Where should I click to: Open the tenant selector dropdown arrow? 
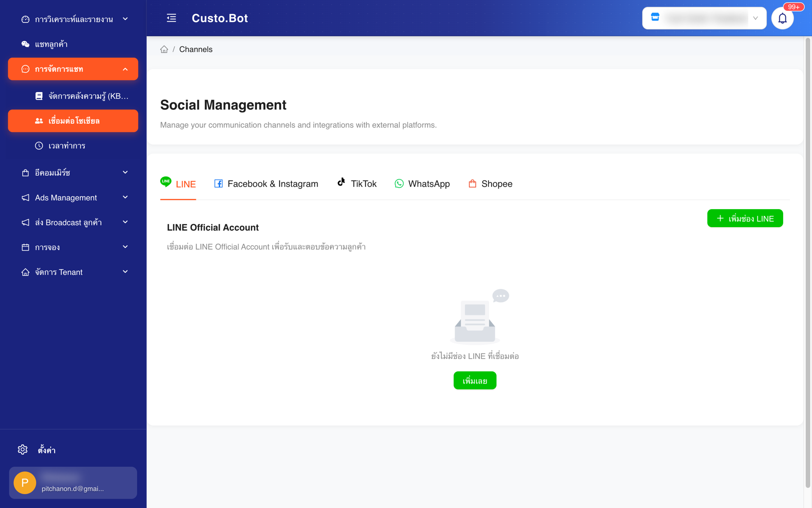coord(756,19)
